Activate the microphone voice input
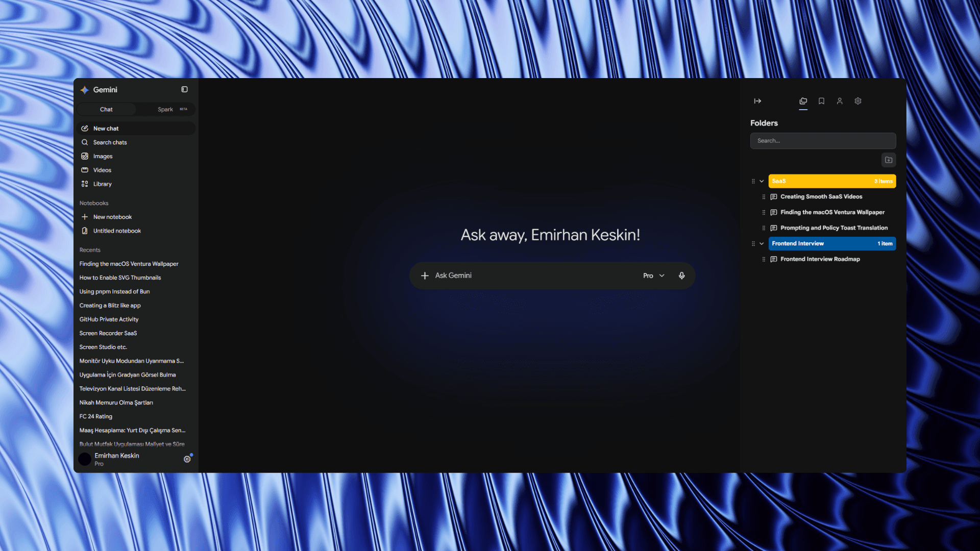The height and width of the screenshot is (551, 980). point(681,275)
